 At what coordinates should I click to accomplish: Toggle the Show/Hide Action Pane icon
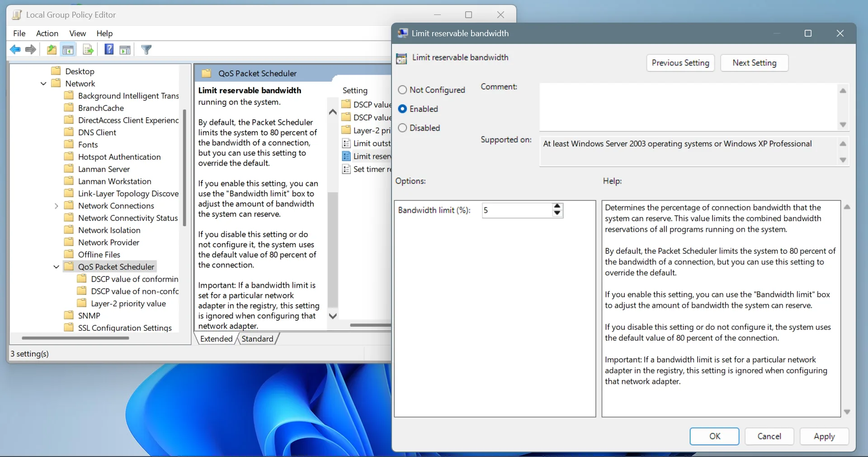click(125, 50)
